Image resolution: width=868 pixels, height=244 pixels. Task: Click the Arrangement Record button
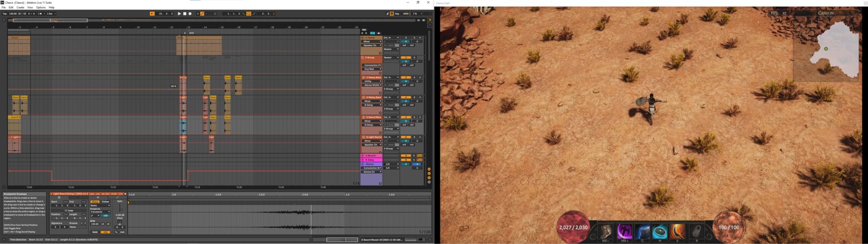pyautogui.click(x=190, y=14)
